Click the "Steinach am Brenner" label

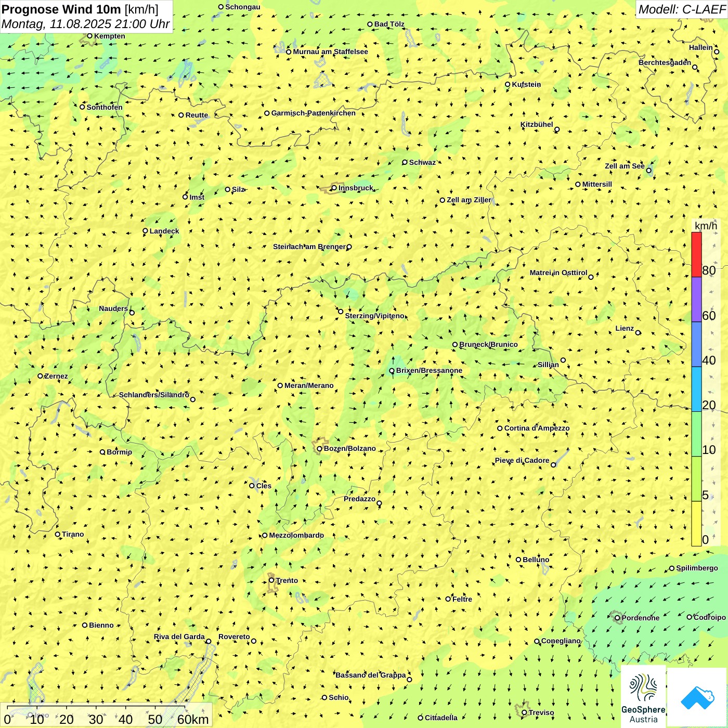coord(309,246)
